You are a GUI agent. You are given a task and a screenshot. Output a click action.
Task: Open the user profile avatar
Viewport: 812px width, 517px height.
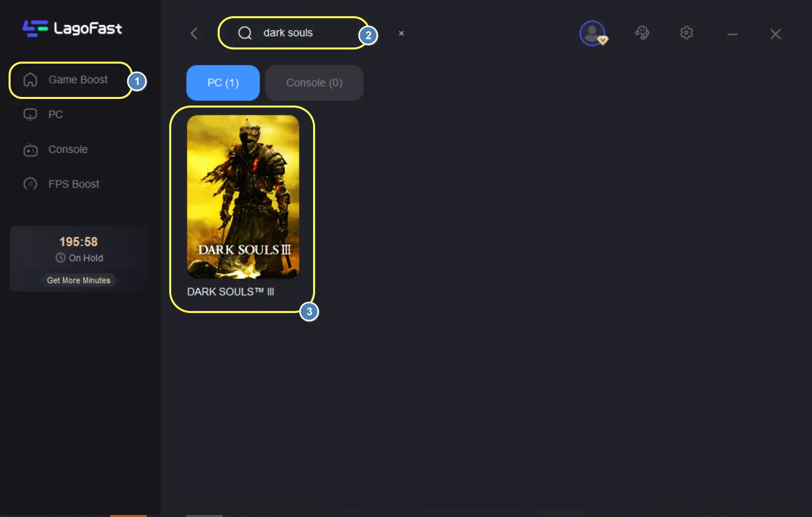(592, 33)
